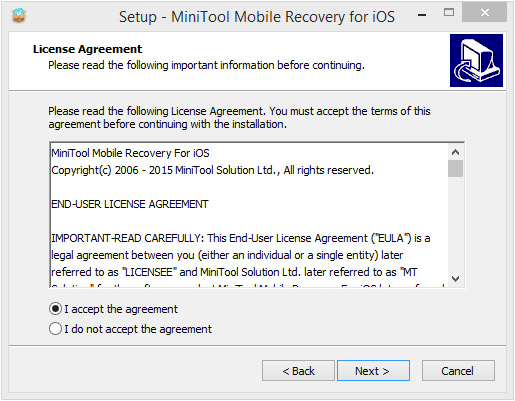Click the license text scroll down arrow
Viewport: 515px width, 401px height.
pos(455,278)
